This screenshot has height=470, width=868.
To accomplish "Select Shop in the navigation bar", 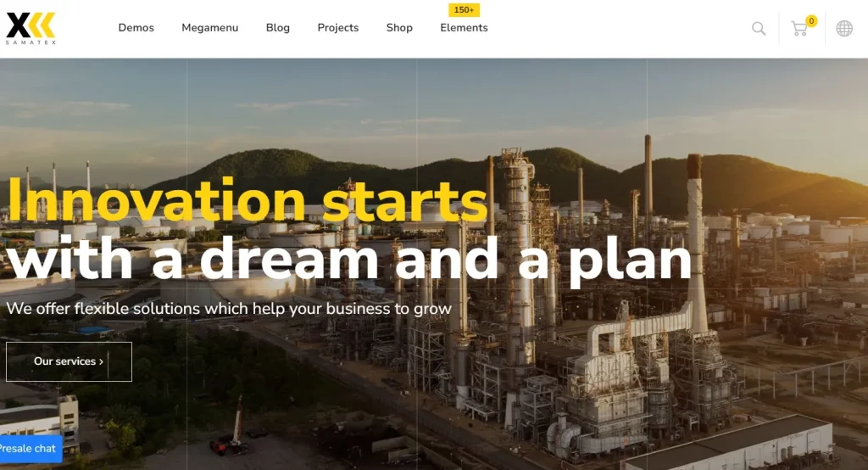I will [399, 28].
